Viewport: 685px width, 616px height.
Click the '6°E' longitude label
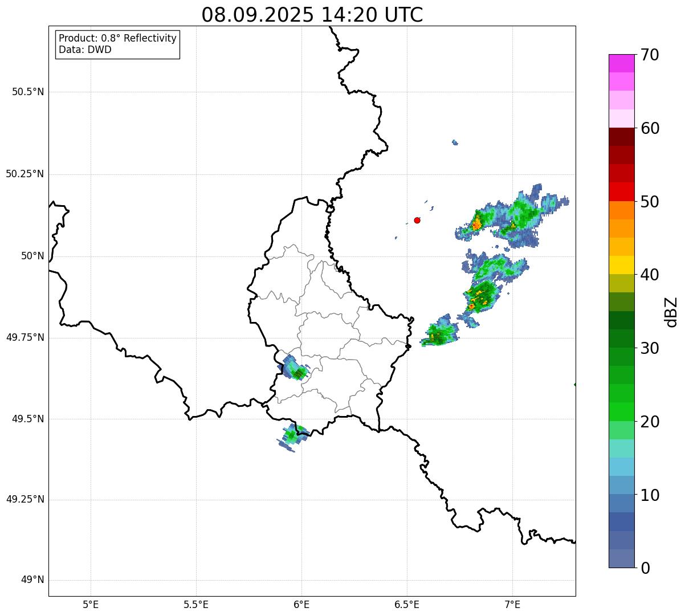coord(301,604)
